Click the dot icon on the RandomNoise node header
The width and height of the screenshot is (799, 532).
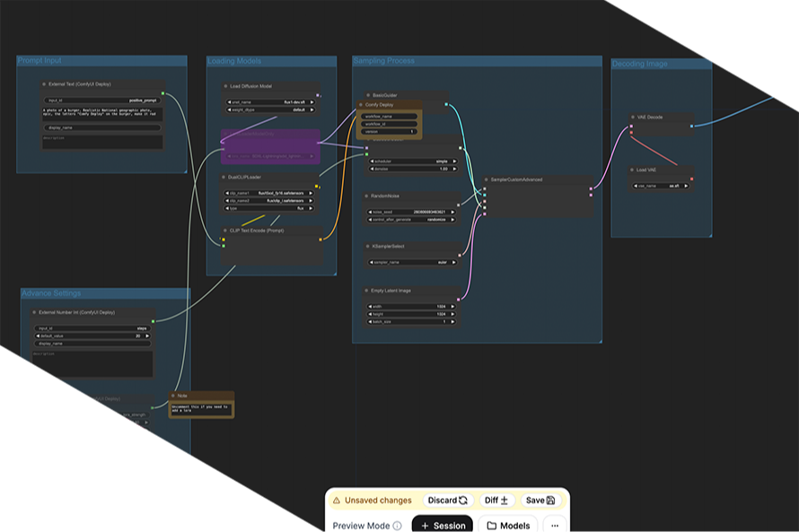coord(365,196)
